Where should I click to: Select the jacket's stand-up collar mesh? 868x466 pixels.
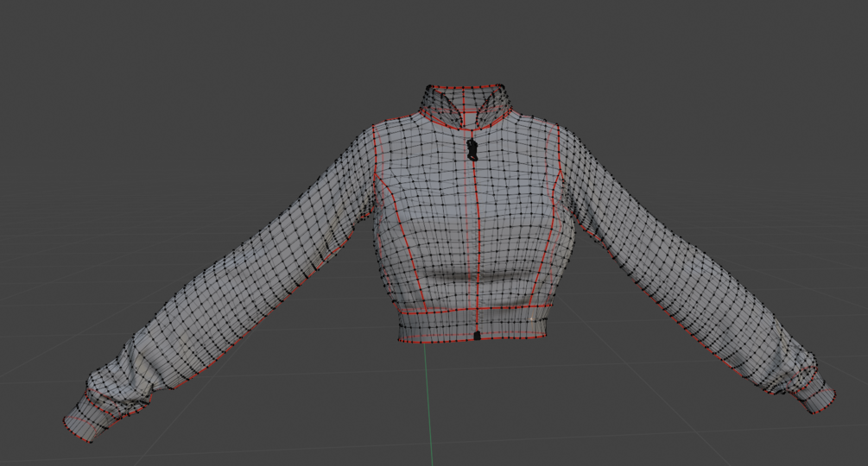465,107
